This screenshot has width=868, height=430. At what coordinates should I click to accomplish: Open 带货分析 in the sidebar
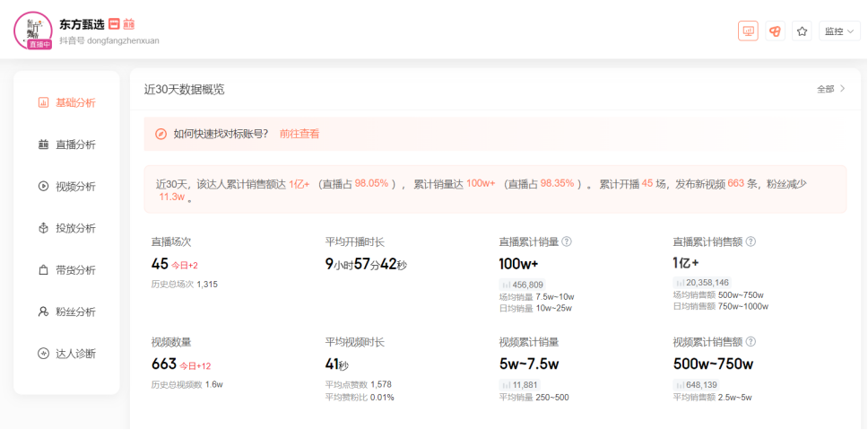[66, 270]
